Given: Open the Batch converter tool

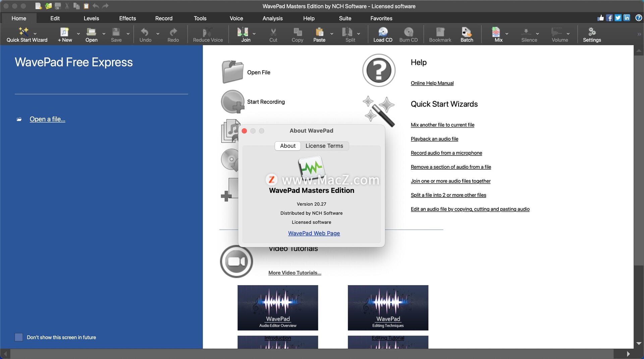Looking at the screenshot, I should (466, 32).
